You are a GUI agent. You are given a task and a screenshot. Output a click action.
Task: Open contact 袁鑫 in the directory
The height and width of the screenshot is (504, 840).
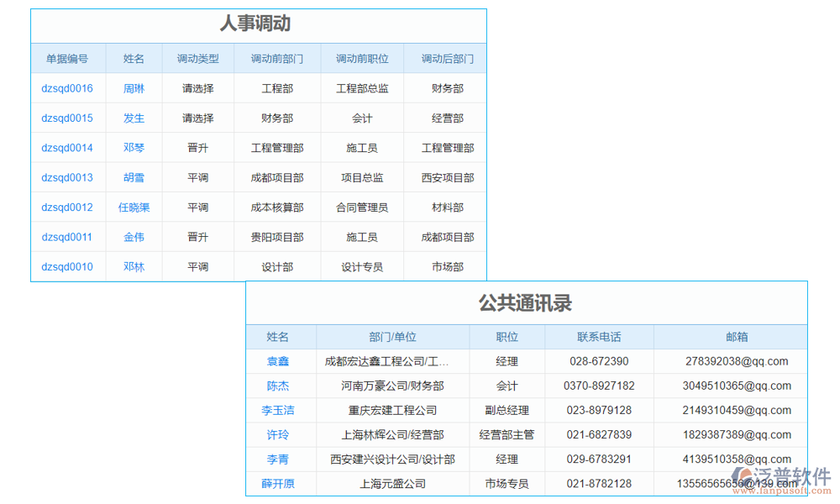[280, 360]
